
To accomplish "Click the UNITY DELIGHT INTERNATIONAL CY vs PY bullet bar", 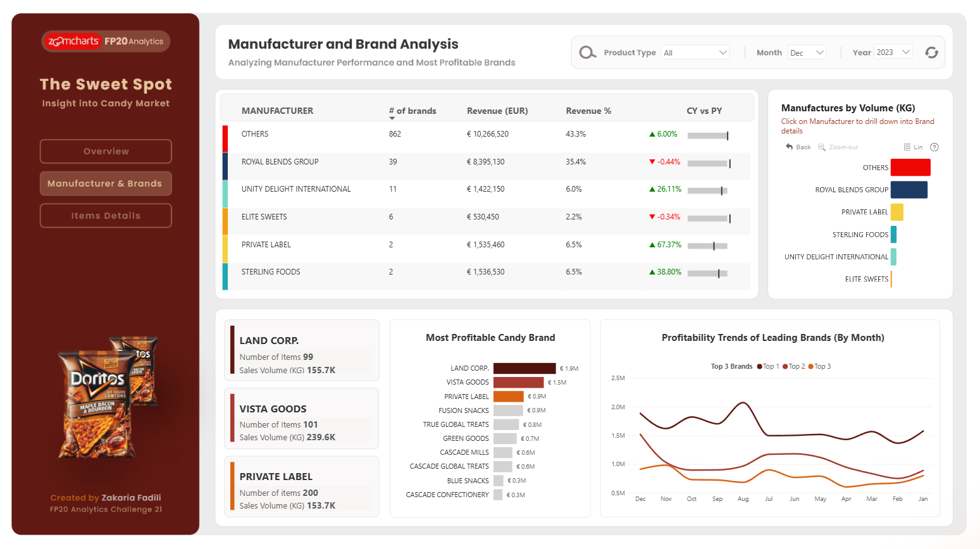I will pyautogui.click(x=708, y=190).
